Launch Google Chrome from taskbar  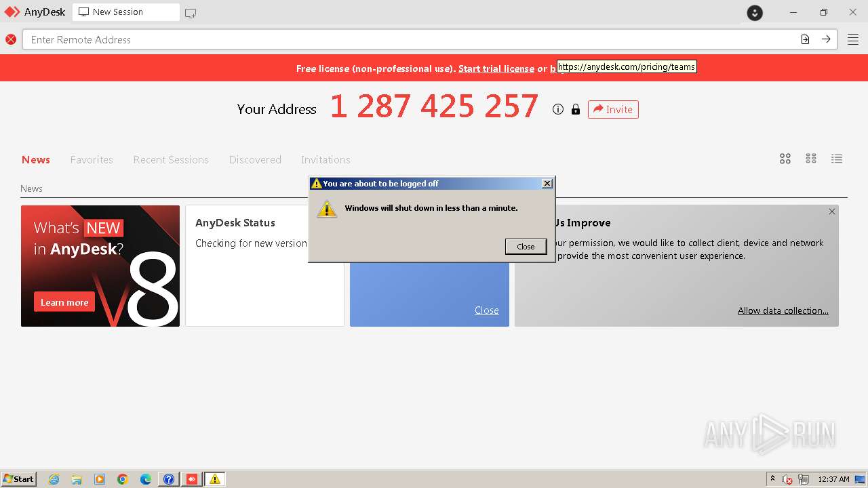[x=123, y=479]
